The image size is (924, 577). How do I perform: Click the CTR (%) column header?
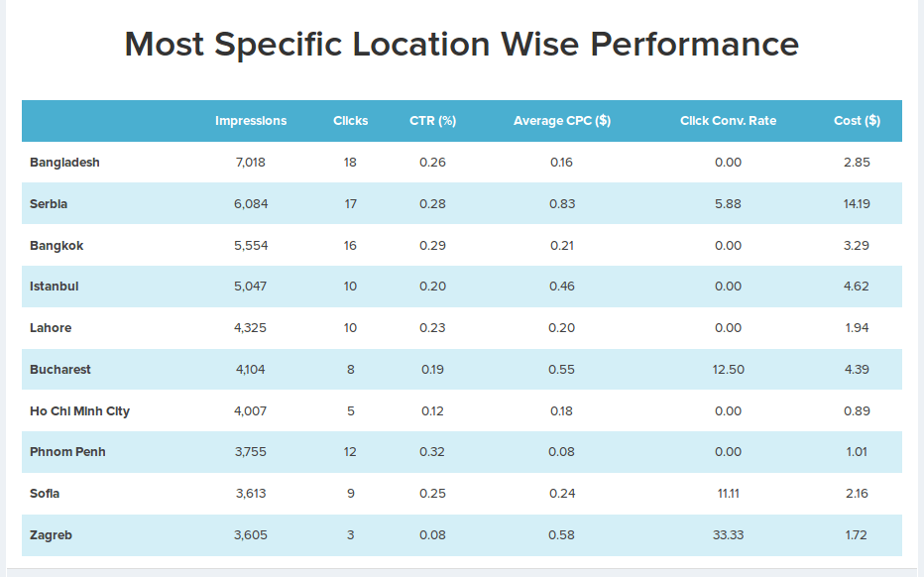click(x=432, y=121)
